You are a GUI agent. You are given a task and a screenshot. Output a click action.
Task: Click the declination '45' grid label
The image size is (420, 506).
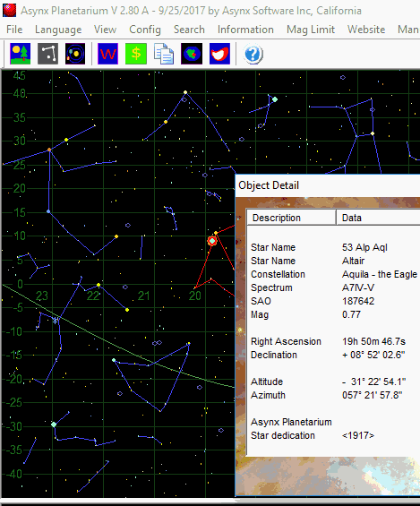tap(19, 75)
